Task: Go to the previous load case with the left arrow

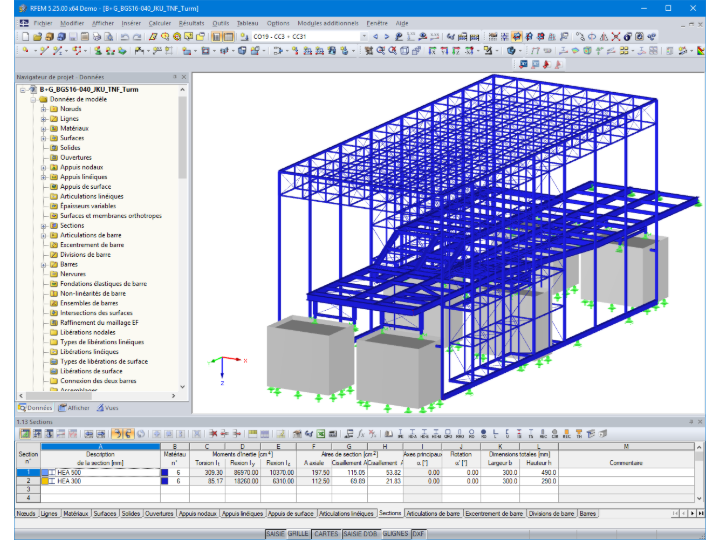Action: click(x=375, y=37)
